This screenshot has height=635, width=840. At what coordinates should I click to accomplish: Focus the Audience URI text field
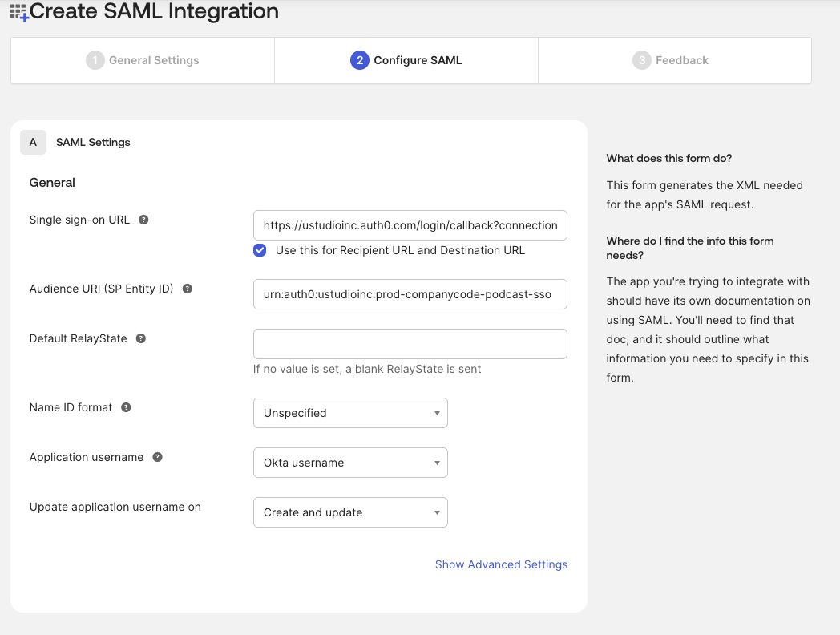click(410, 294)
